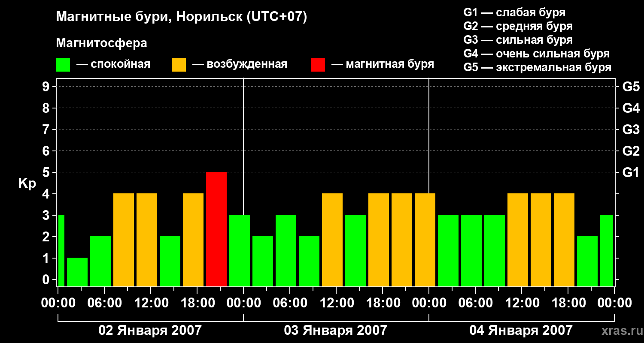
Task: Click the line «G1 — слабая буря»
Action: point(514,12)
